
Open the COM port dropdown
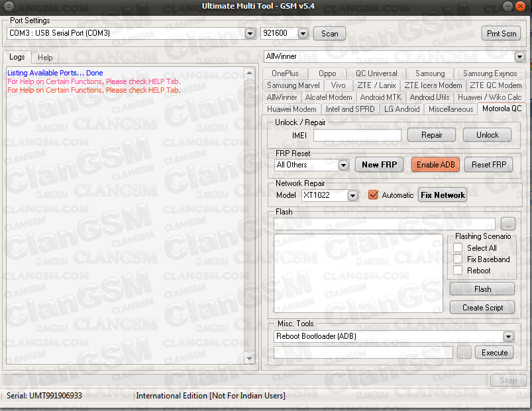point(250,34)
